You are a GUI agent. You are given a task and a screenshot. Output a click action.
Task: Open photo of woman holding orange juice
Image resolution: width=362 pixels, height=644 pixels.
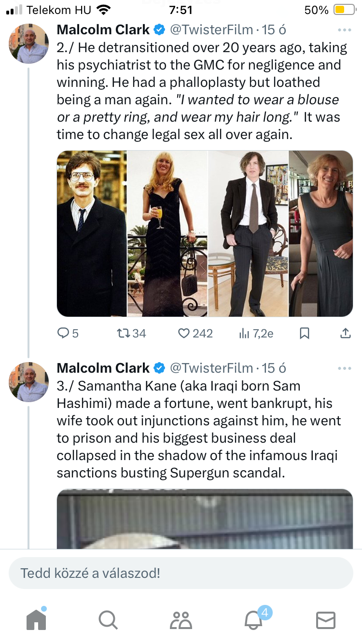pos(167,234)
